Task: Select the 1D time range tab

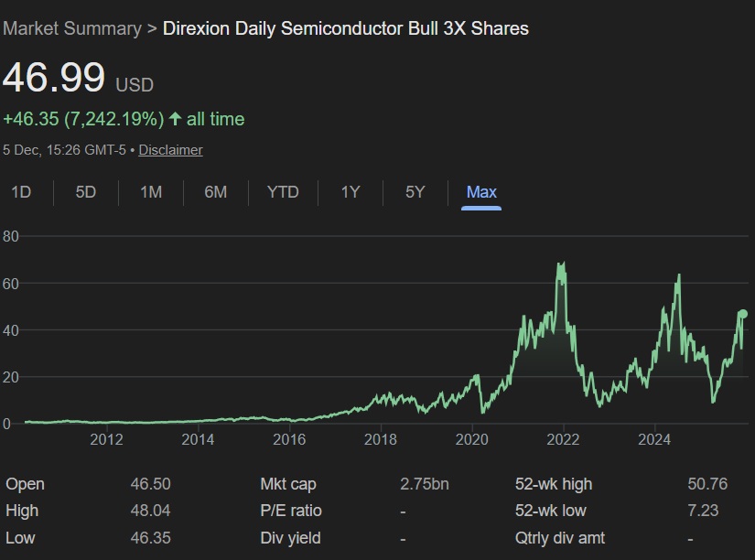Action: (21, 192)
